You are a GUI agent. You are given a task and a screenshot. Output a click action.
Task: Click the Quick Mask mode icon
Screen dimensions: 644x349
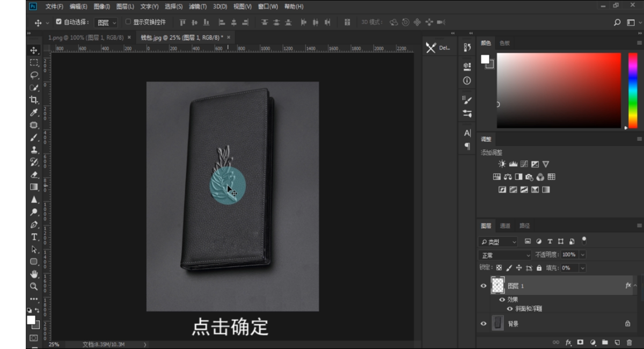point(34,338)
